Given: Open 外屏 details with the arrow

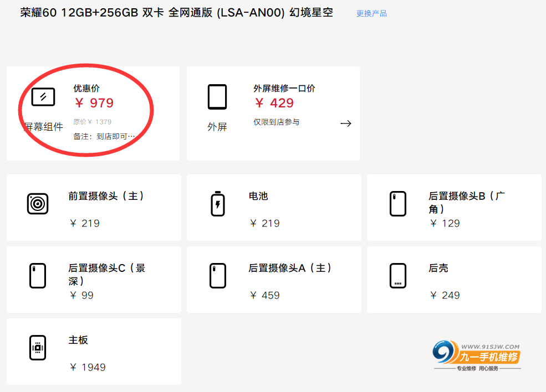Looking at the screenshot, I should tap(346, 123).
